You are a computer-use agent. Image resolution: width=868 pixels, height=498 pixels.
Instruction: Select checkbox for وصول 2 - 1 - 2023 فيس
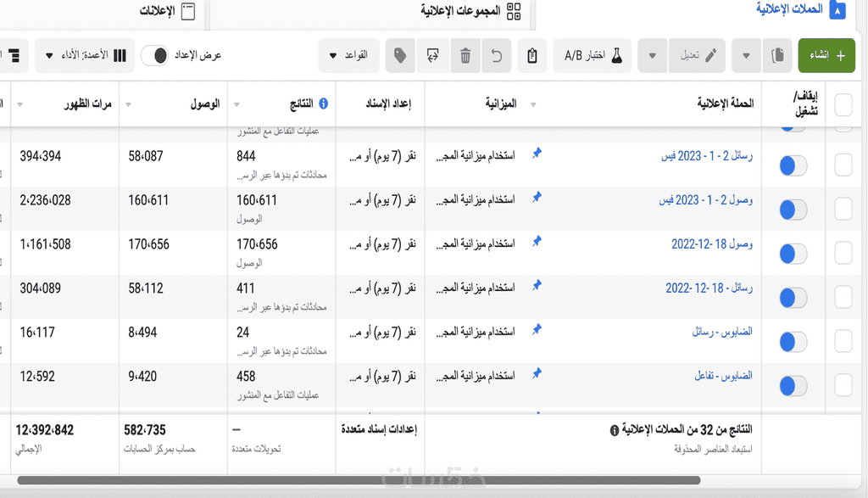click(x=843, y=210)
